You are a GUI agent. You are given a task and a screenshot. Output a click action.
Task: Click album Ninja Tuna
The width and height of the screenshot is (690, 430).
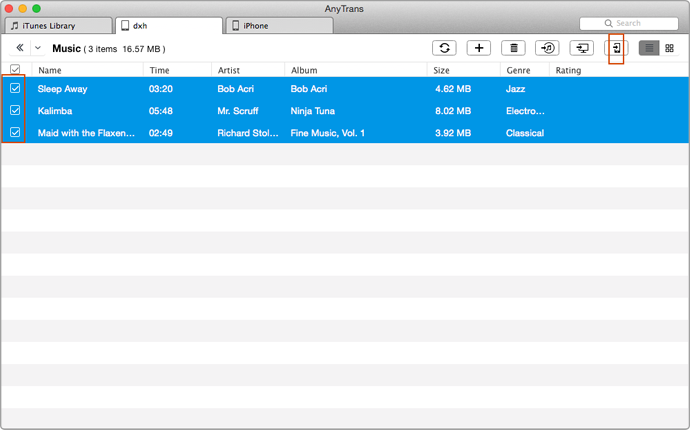click(312, 111)
